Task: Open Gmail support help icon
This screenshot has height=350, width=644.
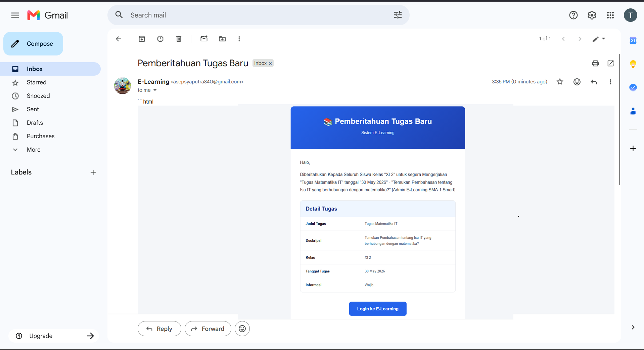Action: click(x=573, y=15)
